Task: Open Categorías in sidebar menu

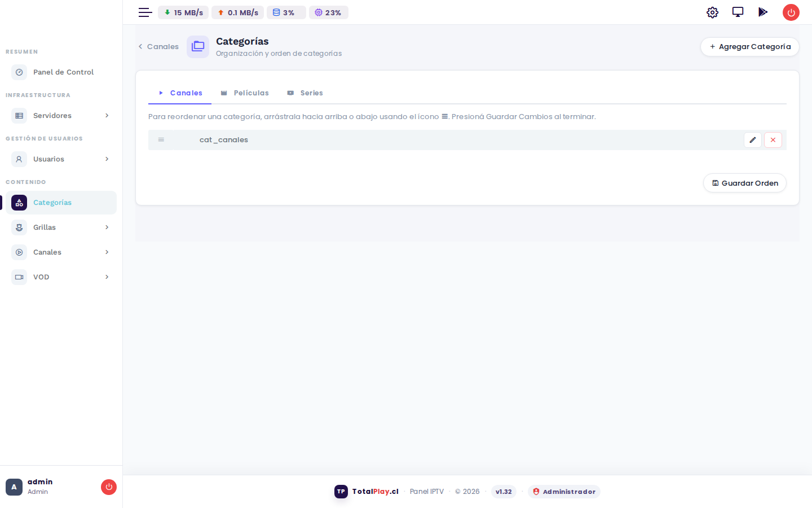Action: (x=61, y=203)
